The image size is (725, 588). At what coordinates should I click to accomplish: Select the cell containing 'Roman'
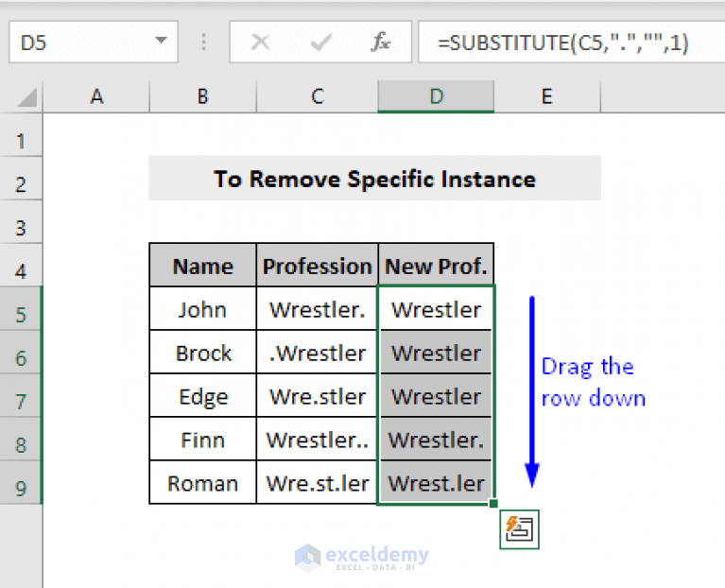(203, 483)
